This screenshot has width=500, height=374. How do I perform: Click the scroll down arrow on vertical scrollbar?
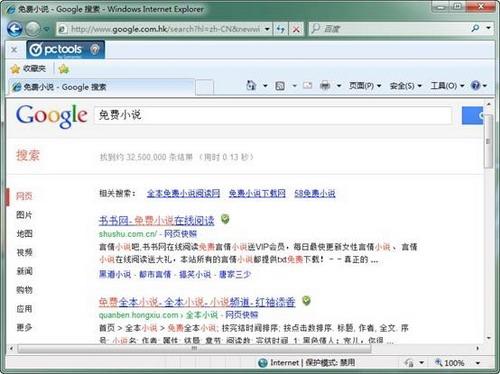coord(488,338)
